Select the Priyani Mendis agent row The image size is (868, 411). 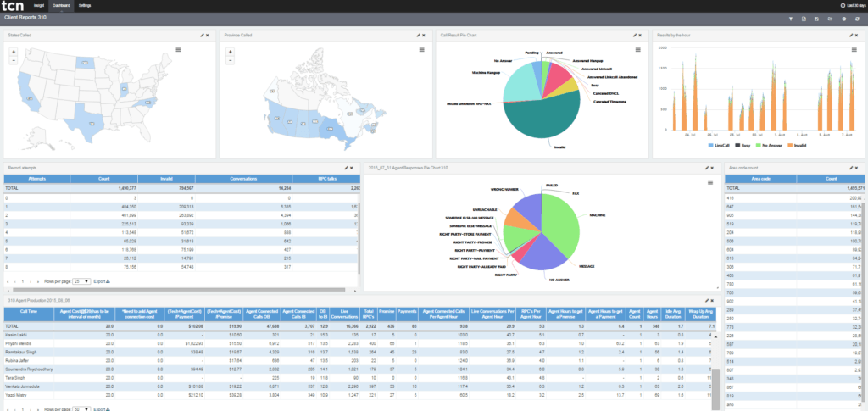pos(359,343)
